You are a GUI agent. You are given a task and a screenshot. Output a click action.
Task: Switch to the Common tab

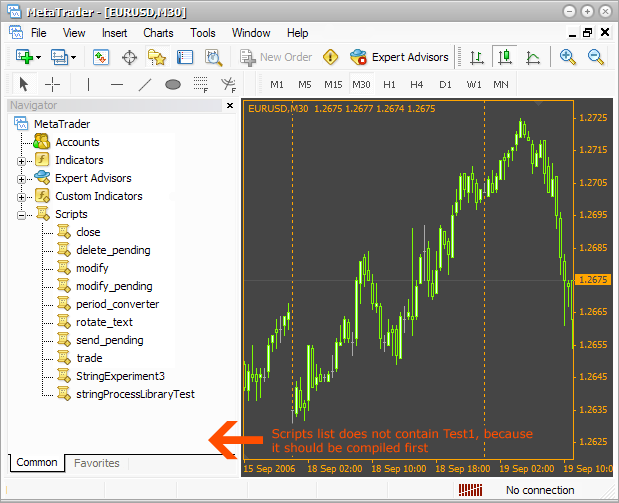pos(37,462)
